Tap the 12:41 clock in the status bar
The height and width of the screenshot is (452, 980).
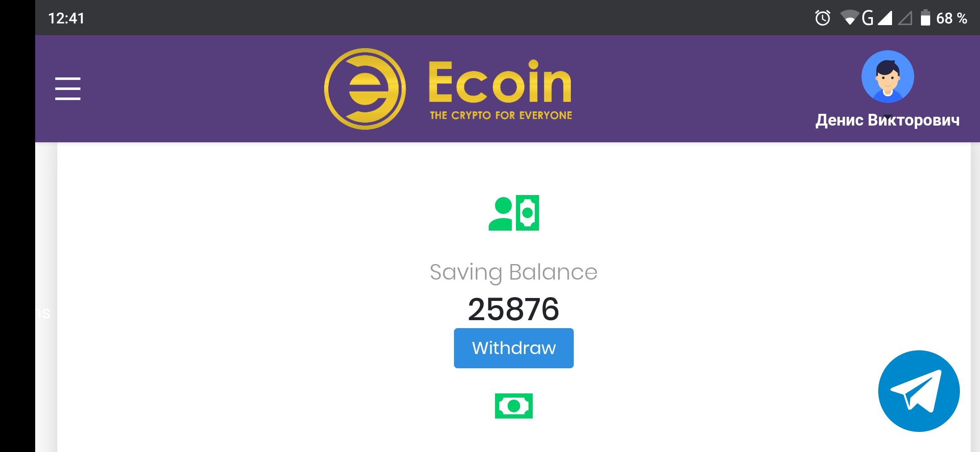[x=67, y=18]
